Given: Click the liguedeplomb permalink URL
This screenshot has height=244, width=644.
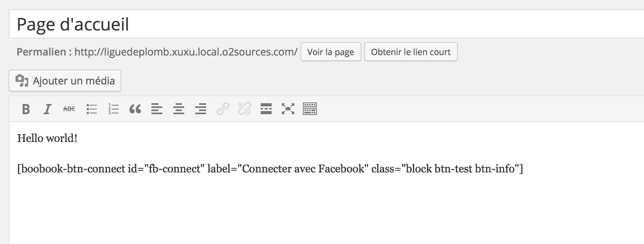Looking at the screenshot, I should pyautogui.click(x=186, y=52).
